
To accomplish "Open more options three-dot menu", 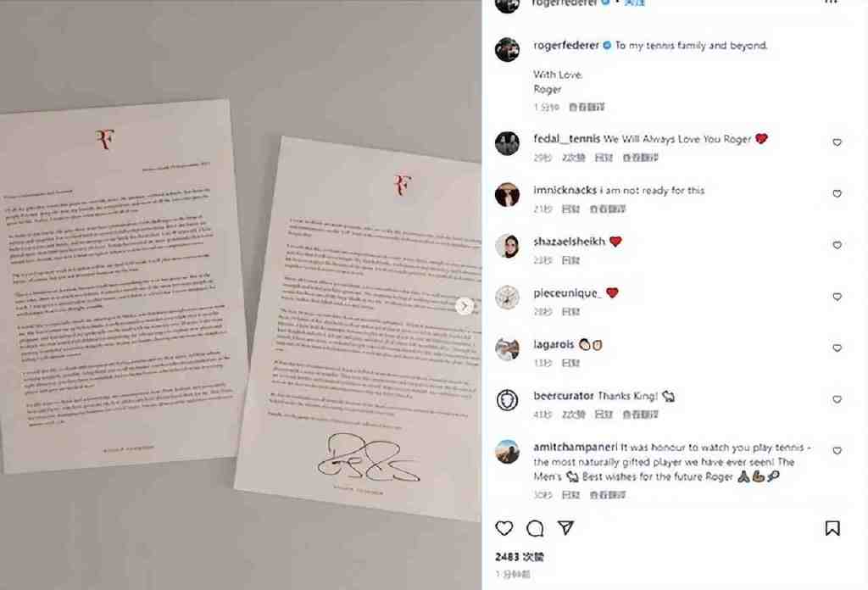I will (831, 3).
